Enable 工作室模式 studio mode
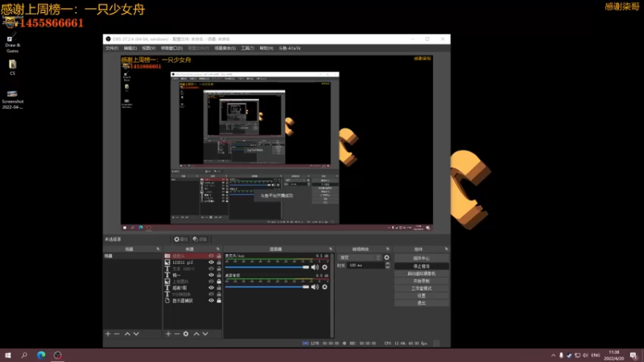 421,288
